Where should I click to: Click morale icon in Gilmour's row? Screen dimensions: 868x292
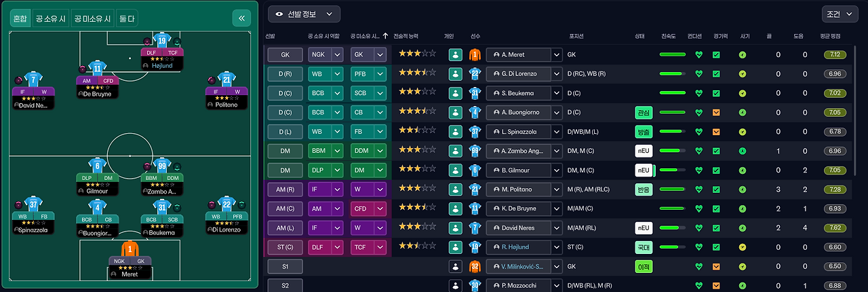click(x=743, y=170)
